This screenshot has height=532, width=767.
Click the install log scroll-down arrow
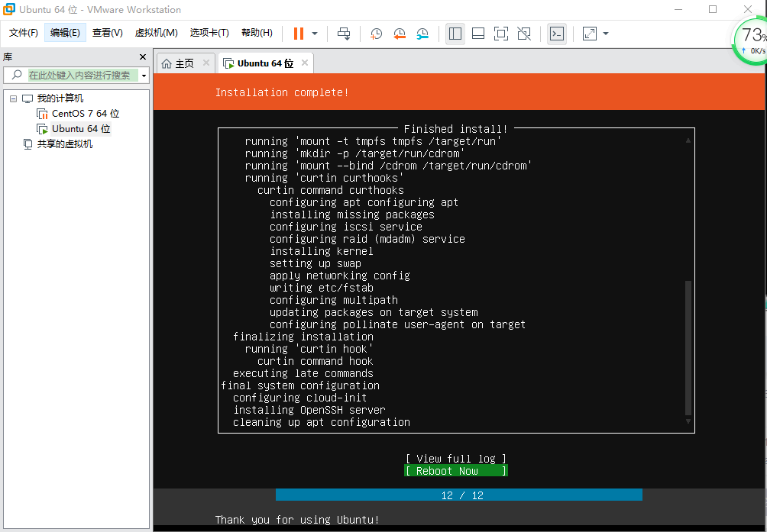point(688,421)
